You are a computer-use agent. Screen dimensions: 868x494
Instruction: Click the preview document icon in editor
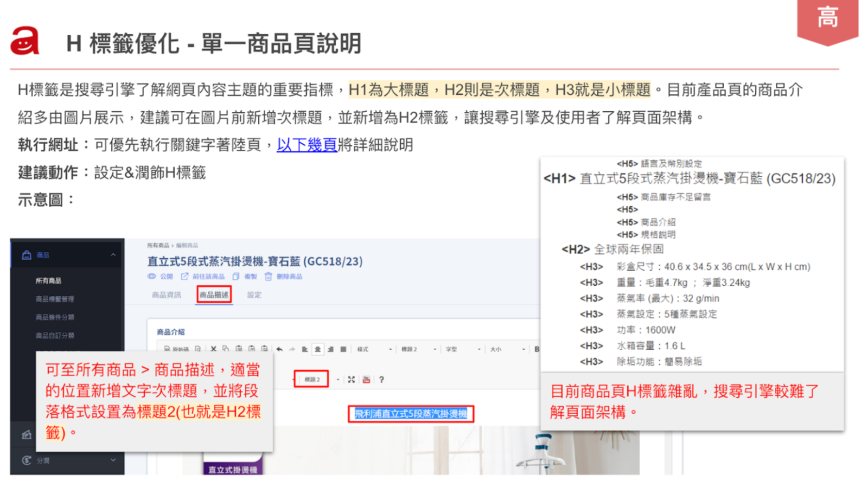pyautogui.click(x=198, y=349)
